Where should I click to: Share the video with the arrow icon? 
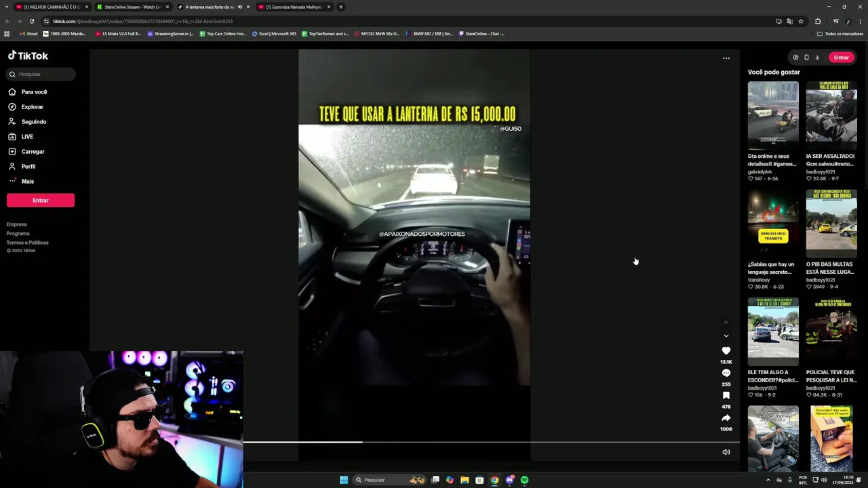tap(726, 418)
